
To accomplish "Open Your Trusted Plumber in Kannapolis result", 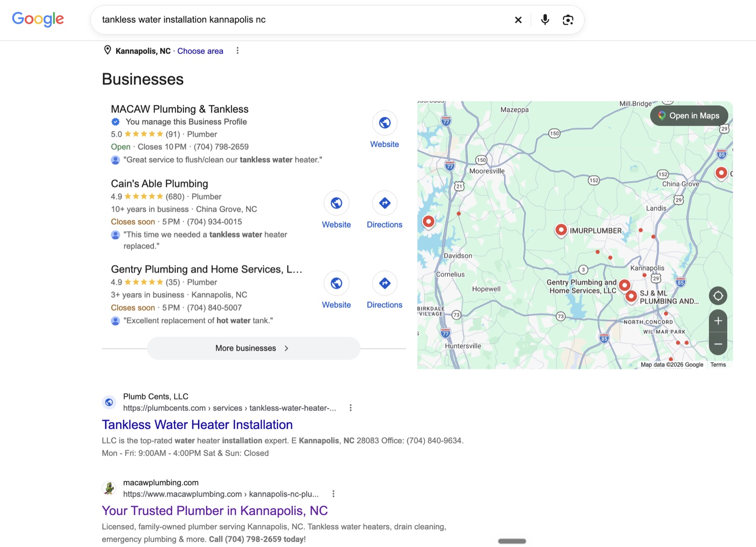I will click(x=215, y=511).
